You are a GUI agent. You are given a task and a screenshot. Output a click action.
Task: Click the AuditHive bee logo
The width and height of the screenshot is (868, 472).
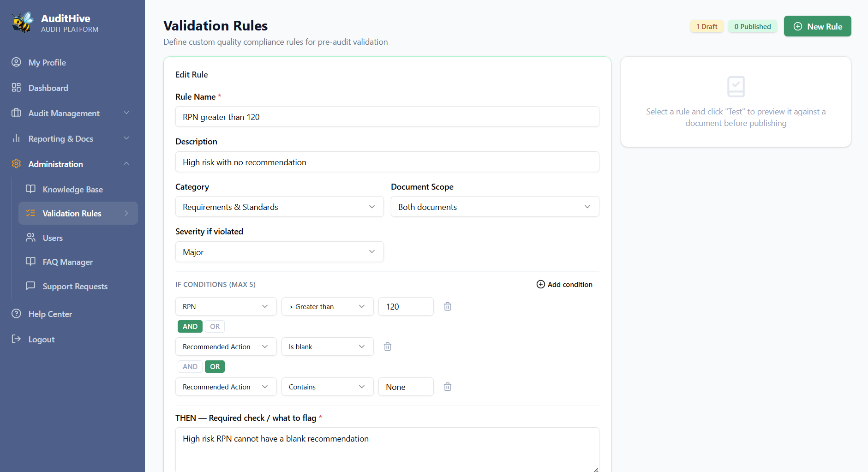pyautogui.click(x=23, y=23)
